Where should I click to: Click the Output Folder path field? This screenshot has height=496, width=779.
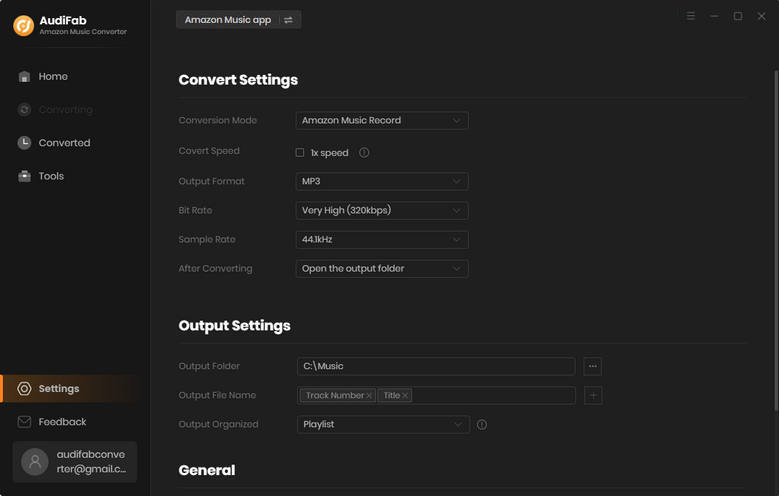coord(436,366)
